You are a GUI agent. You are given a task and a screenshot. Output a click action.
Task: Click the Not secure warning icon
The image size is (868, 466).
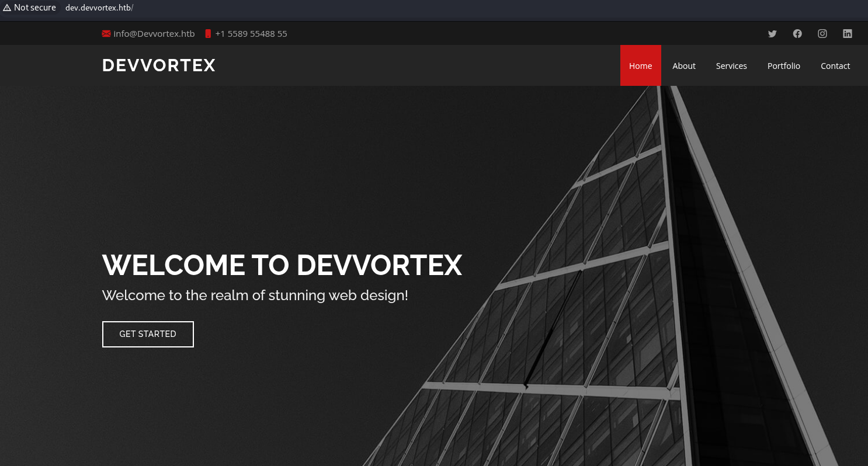pyautogui.click(x=7, y=8)
